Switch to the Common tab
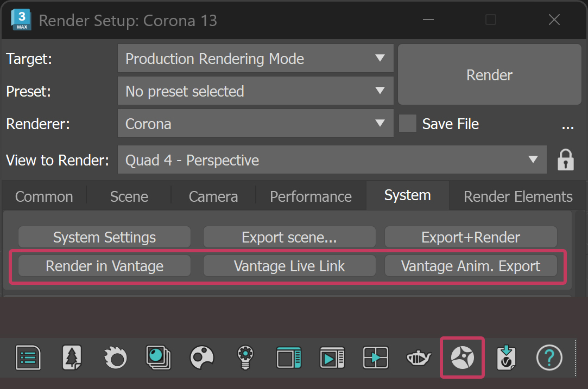This screenshot has height=389, width=588. pos(44,196)
